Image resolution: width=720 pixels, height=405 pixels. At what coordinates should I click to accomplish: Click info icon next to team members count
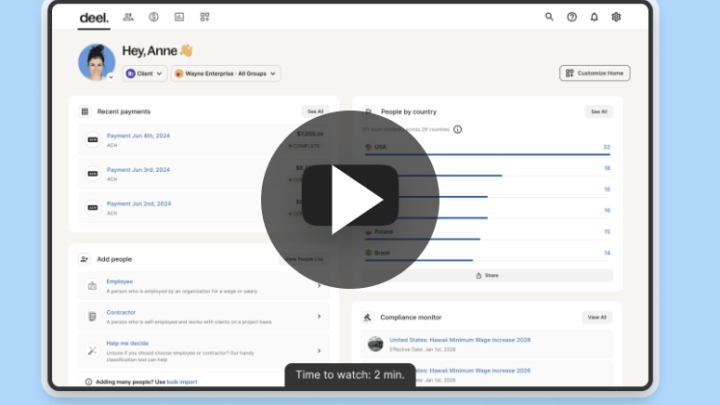point(457,129)
